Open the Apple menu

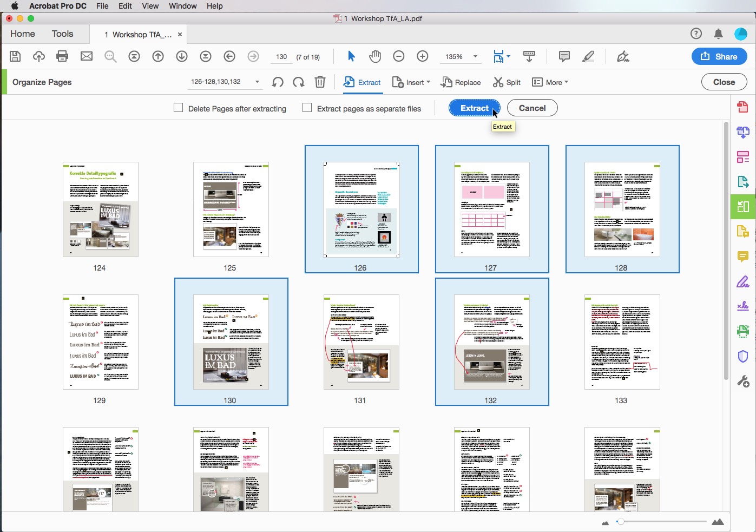(14, 6)
